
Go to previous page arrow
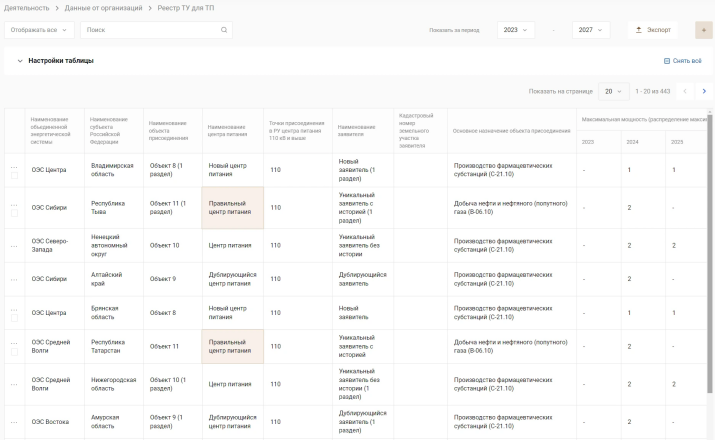pyautogui.click(x=685, y=91)
